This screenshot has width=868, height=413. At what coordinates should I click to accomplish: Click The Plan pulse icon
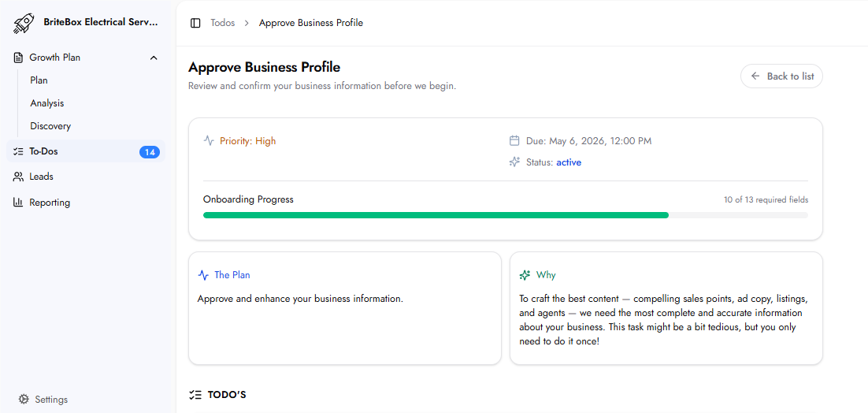click(203, 275)
